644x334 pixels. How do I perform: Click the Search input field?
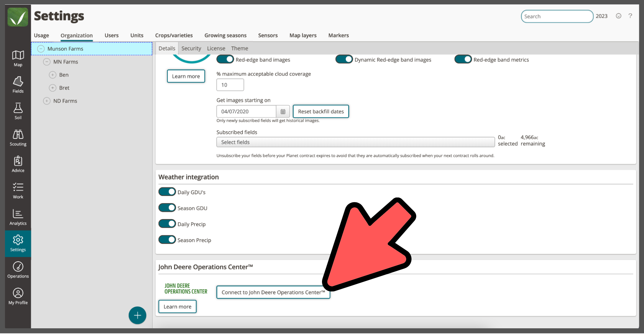557,16
